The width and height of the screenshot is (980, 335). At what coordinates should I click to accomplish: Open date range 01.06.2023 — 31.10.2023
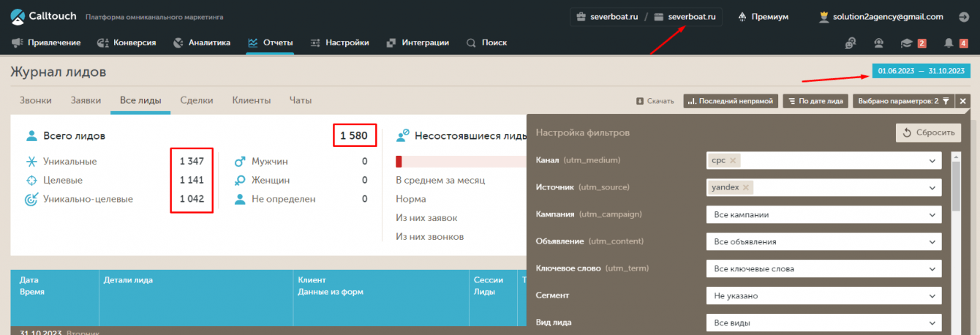[921, 71]
